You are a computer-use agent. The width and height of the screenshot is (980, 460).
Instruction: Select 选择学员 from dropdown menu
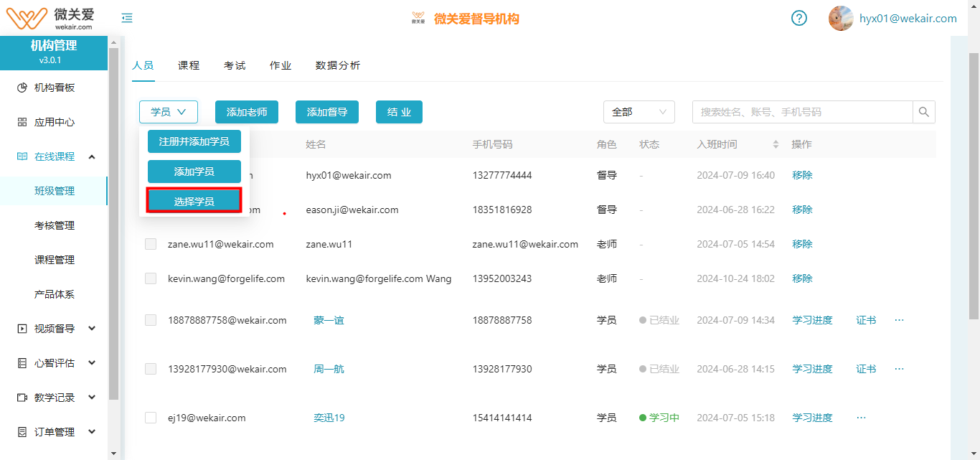tap(194, 201)
